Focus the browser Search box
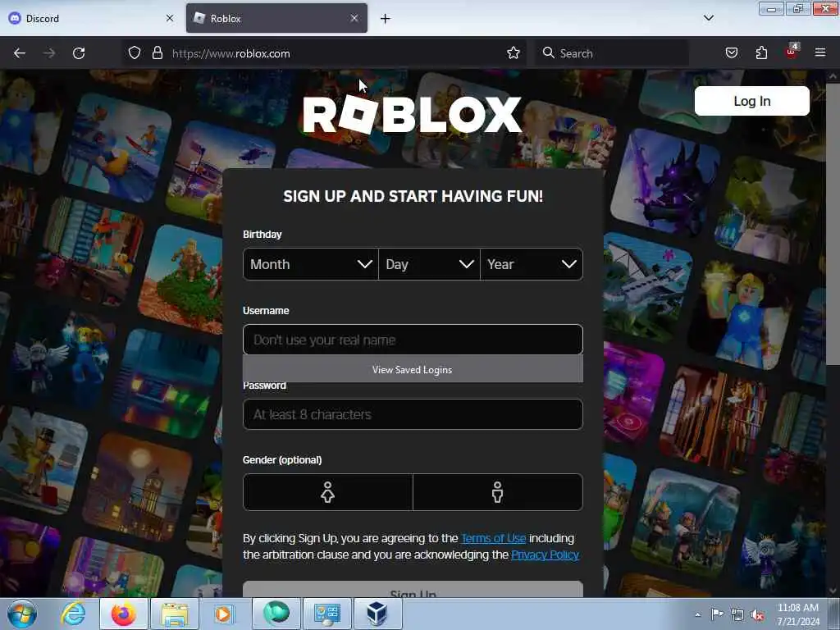Screen dimensions: 840x630 [610, 53]
